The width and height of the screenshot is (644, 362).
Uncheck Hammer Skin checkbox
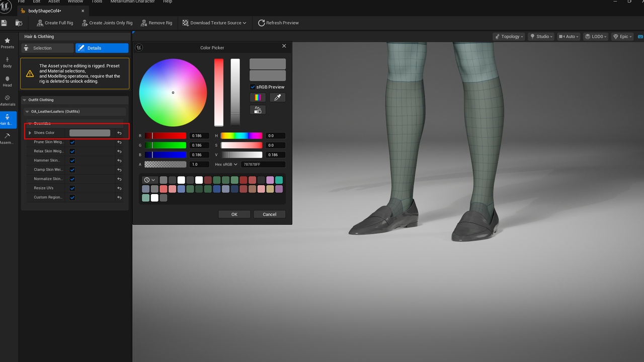[72, 161]
